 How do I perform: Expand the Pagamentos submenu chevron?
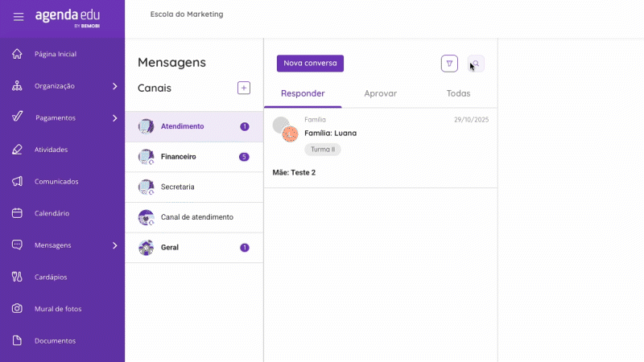(x=115, y=118)
